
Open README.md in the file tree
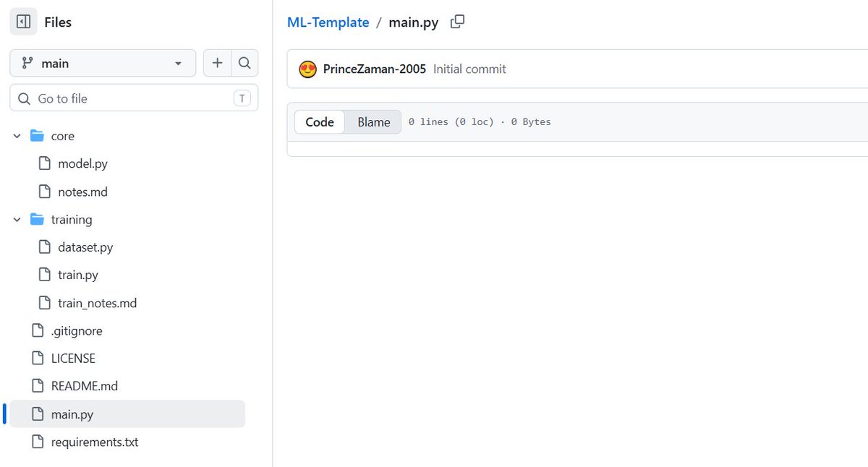coord(84,386)
